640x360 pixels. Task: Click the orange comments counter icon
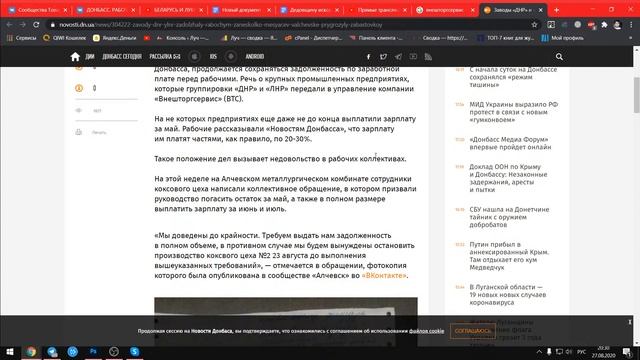[79, 88]
